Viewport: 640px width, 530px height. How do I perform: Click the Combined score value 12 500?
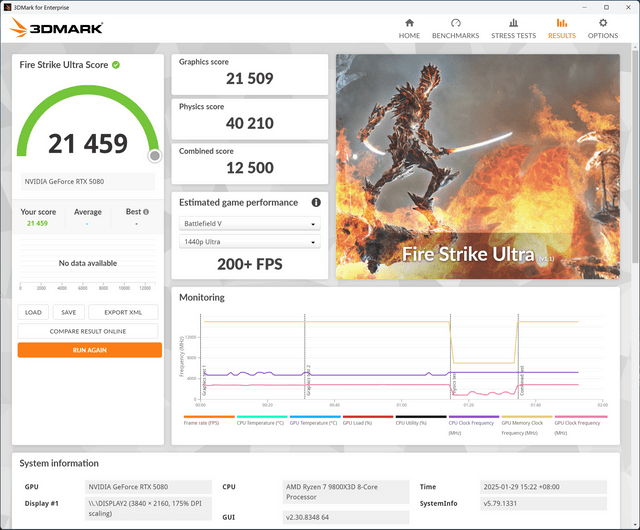(250, 167)
